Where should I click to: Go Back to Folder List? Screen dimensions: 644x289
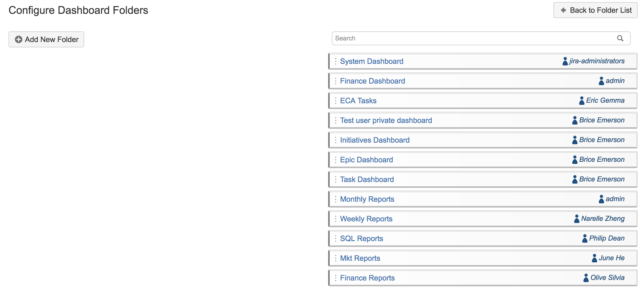[595, 10]
